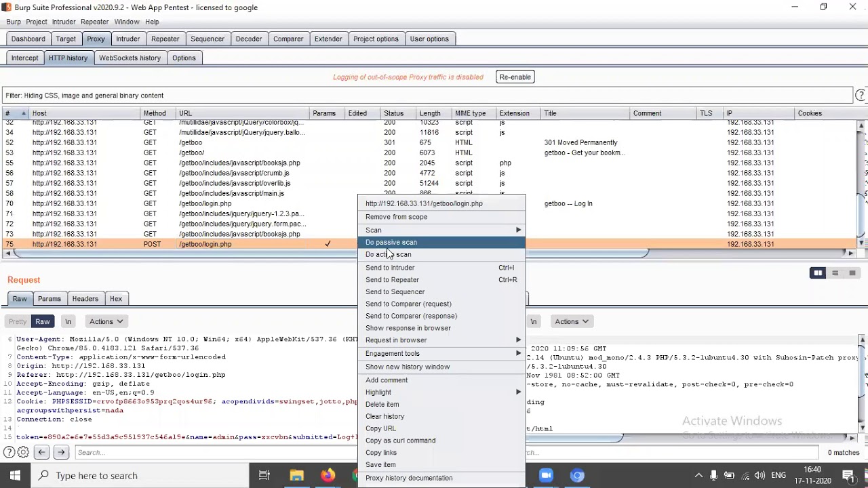Click Windows taskbar search box
The width and height of the screenshot is (868, 488).
(139, 475)
